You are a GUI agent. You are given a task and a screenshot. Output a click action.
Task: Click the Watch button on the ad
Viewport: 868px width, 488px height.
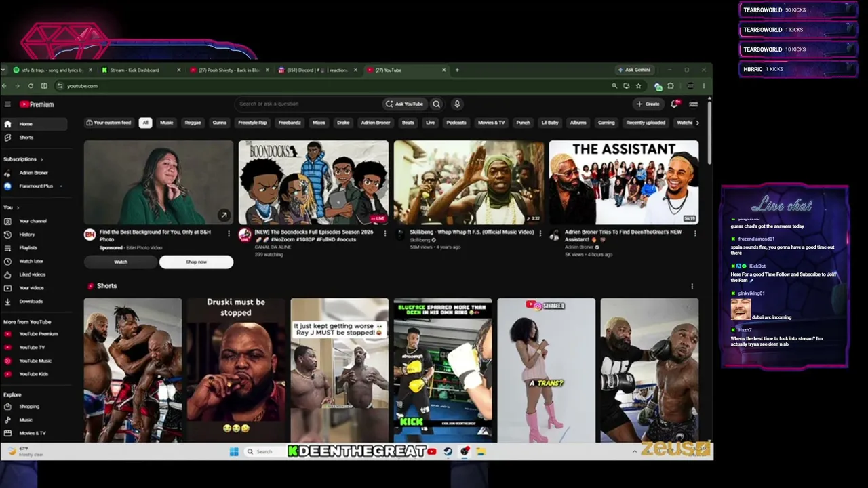[x=121, y=262]
